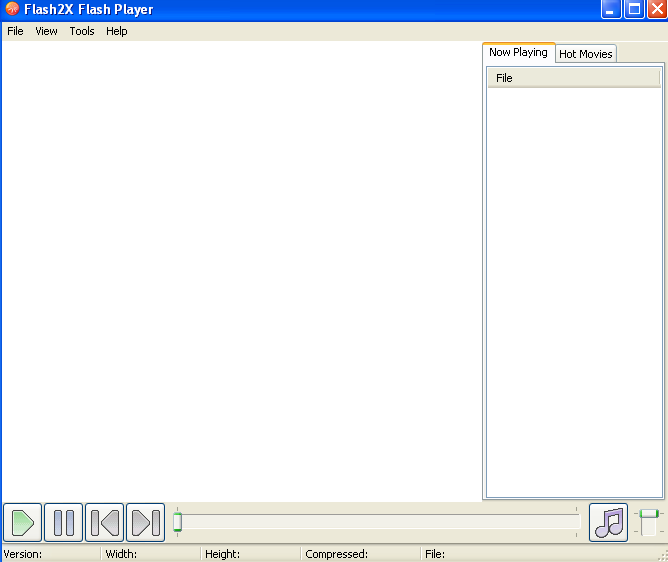Open the File menu
Screen dimensions: 668x562
pyautogui.click(x=15, y=31)
